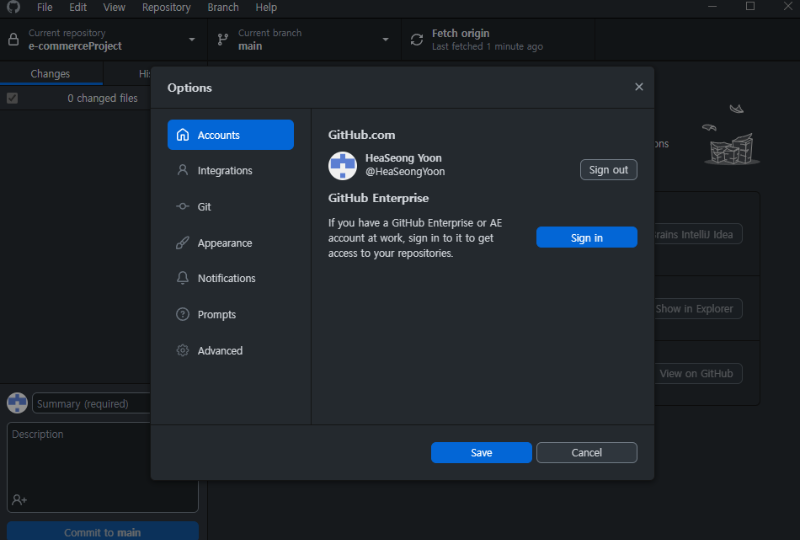Click the person icon beside Integrations
The height and width of the screenshot is (540, 800).
tap(183, 170)
